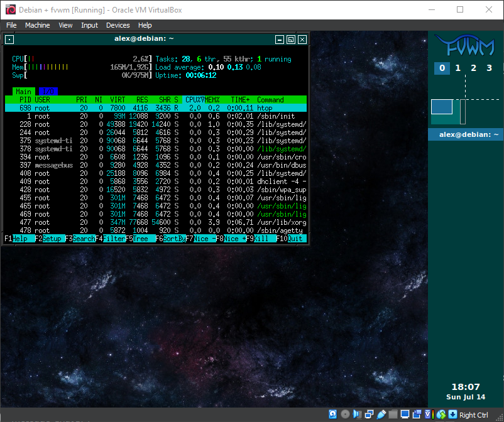Click the hard disk activity status icon
The width and height of the screenshot is (504, 422).
[x=333, y=414]
